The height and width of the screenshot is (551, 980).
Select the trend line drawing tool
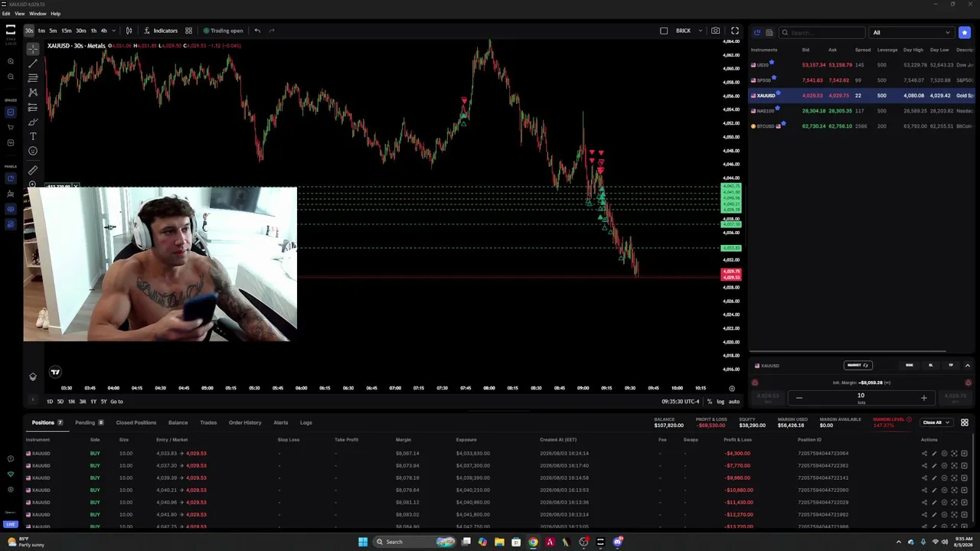click(33, 63)
